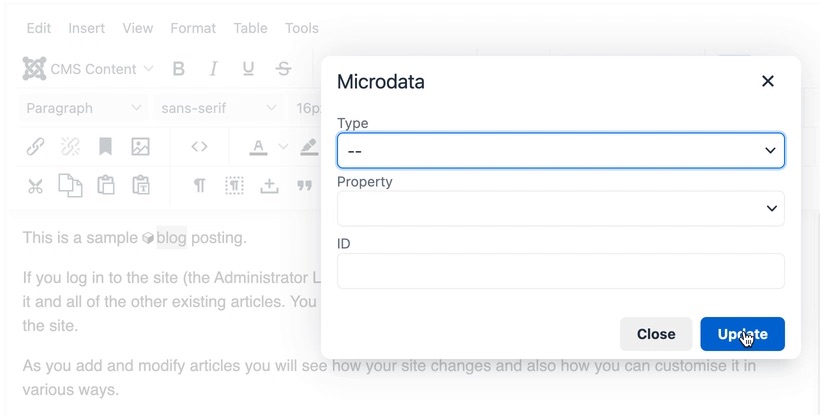Click the text 'various ways.'
The height and width of the screenshot is (415, 820).
[x=71, y=390]
